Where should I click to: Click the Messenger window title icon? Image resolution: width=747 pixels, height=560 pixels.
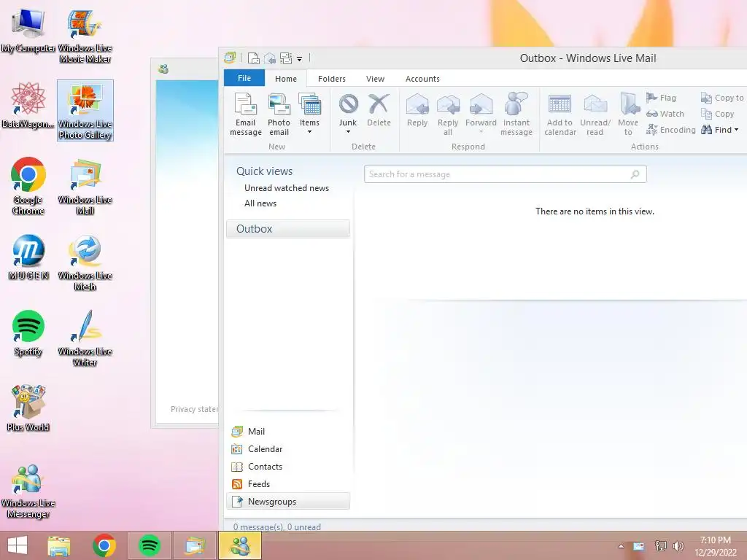[163, 69]
